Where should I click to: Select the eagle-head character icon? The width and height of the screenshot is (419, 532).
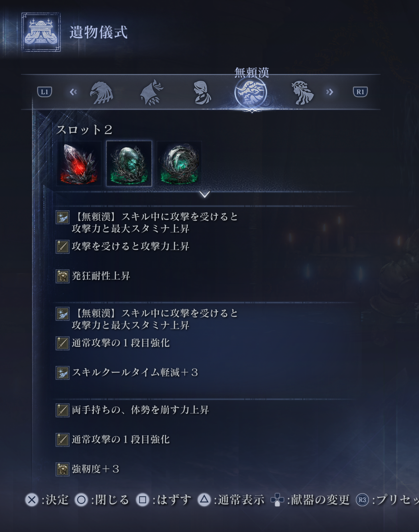[102, 92]
